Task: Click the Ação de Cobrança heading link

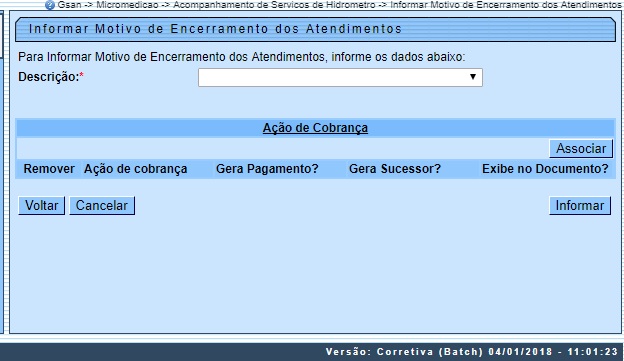Action: (315, 128)
